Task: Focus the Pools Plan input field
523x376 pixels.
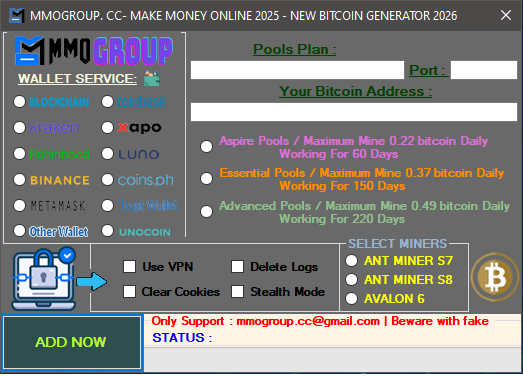Action: (297, 70)
